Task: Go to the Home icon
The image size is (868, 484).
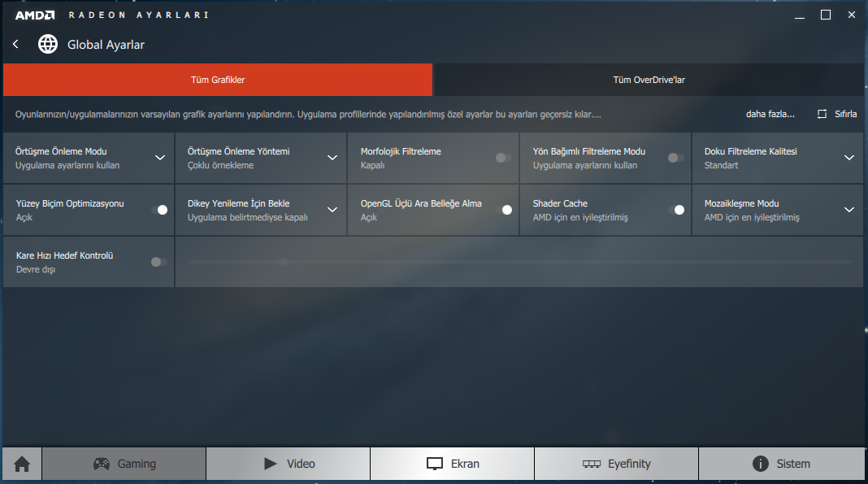Action: 22,464
